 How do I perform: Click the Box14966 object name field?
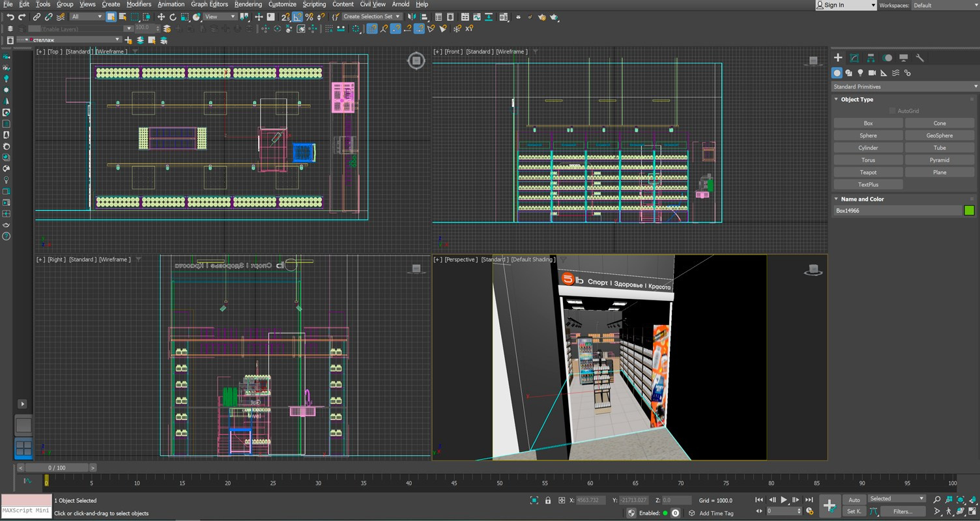897,210
